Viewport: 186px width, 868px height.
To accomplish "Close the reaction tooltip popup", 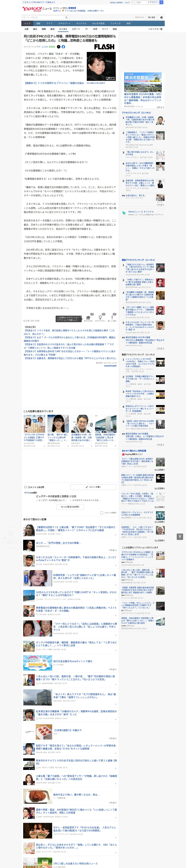I will 81,317.
